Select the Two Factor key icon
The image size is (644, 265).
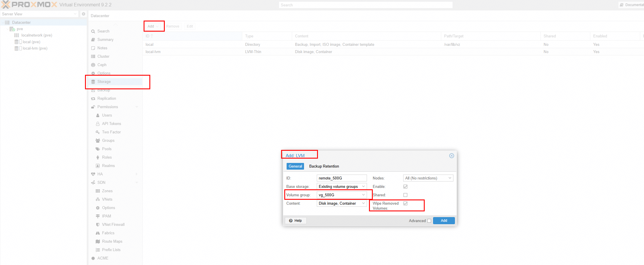pos(98,132)
